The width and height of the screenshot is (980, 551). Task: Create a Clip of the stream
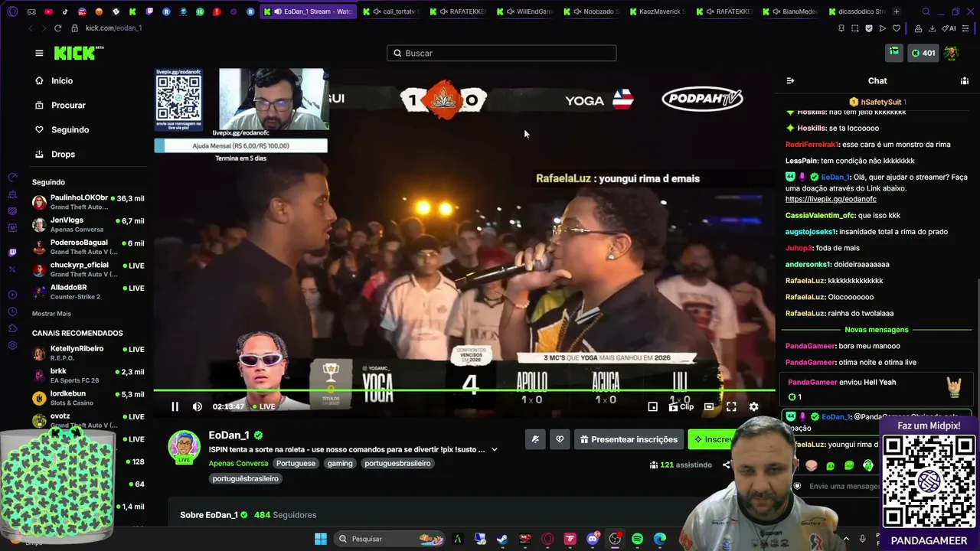pyautogui.click(x=681, y=406)
